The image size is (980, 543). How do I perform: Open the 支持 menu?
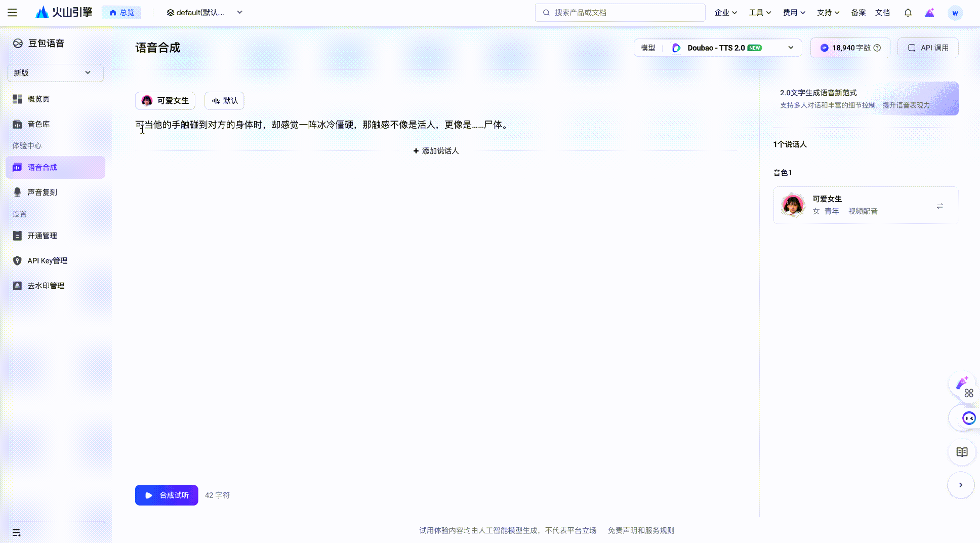pyautogui.click(x=828, y=13)
